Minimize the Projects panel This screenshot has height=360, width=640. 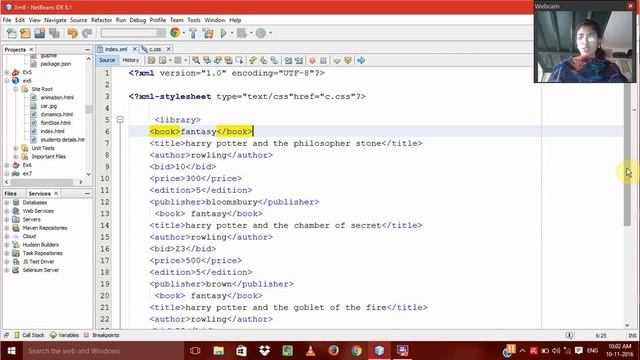tap(87, 49)
